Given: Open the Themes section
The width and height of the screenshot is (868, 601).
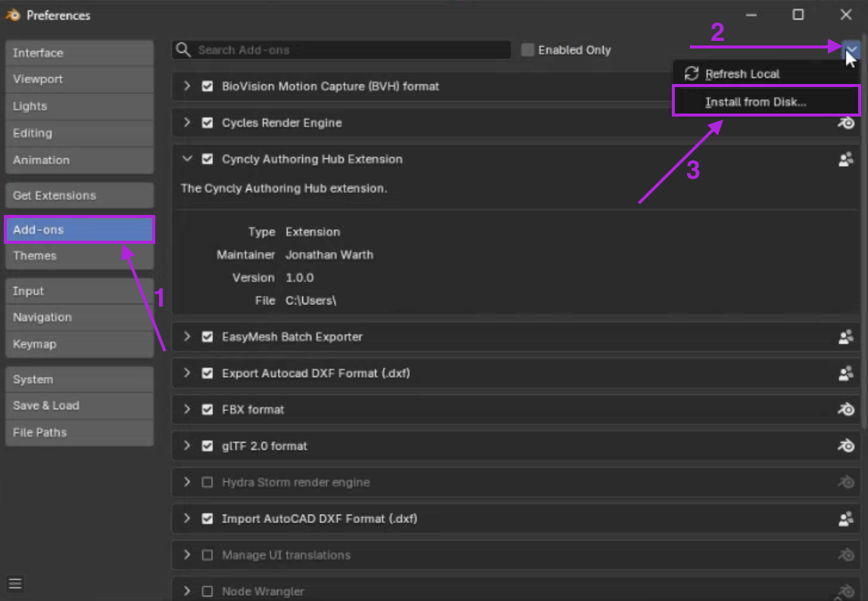Looking at the screenshot, I should [x=80, y=257].
